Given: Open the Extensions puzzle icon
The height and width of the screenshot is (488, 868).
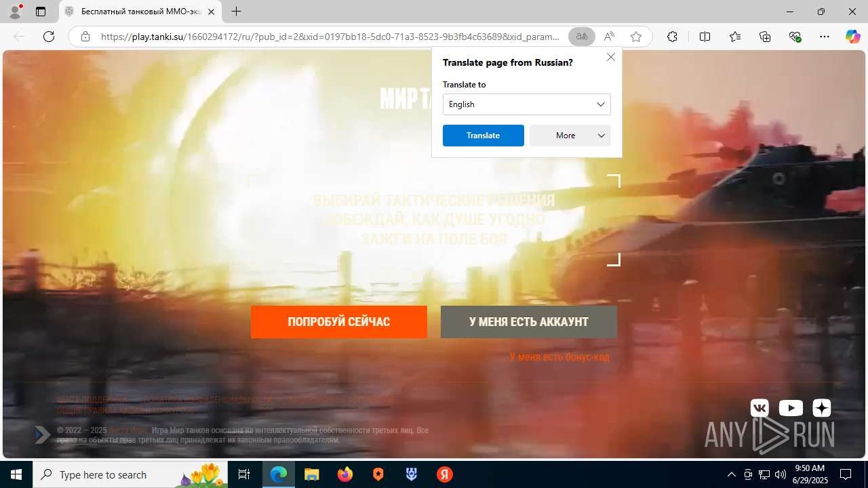Looking at the screenshot, I should (x=672, y=37).
